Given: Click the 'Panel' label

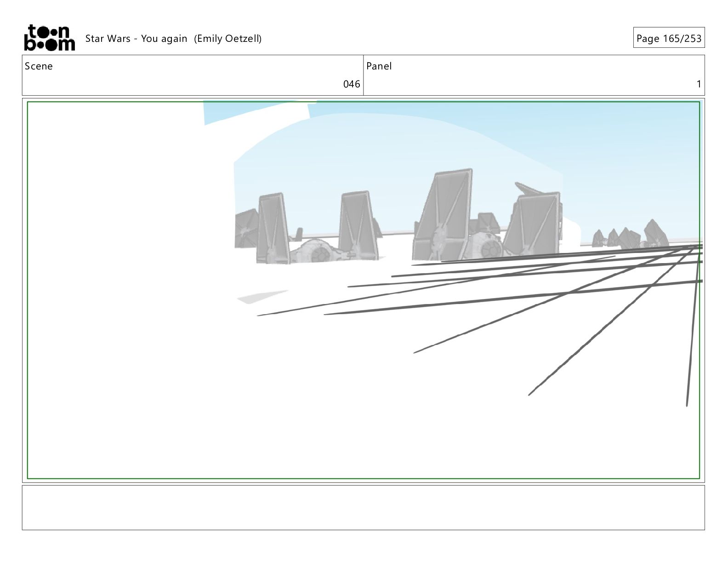Looking at the screenshot, I should tap(379, 66).
